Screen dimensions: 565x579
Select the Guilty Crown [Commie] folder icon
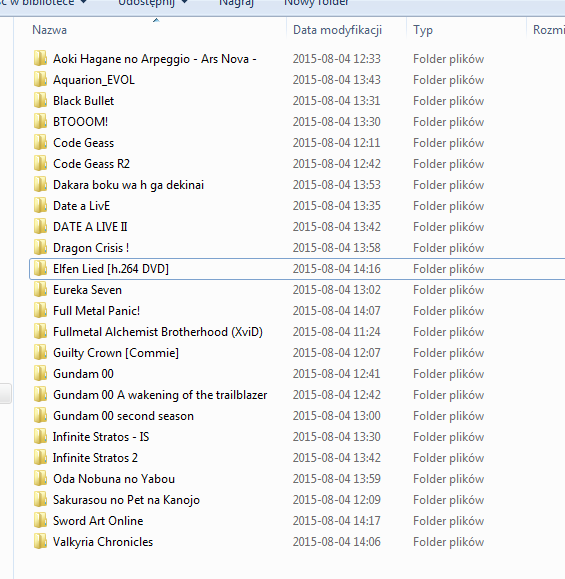coord(40,353)
